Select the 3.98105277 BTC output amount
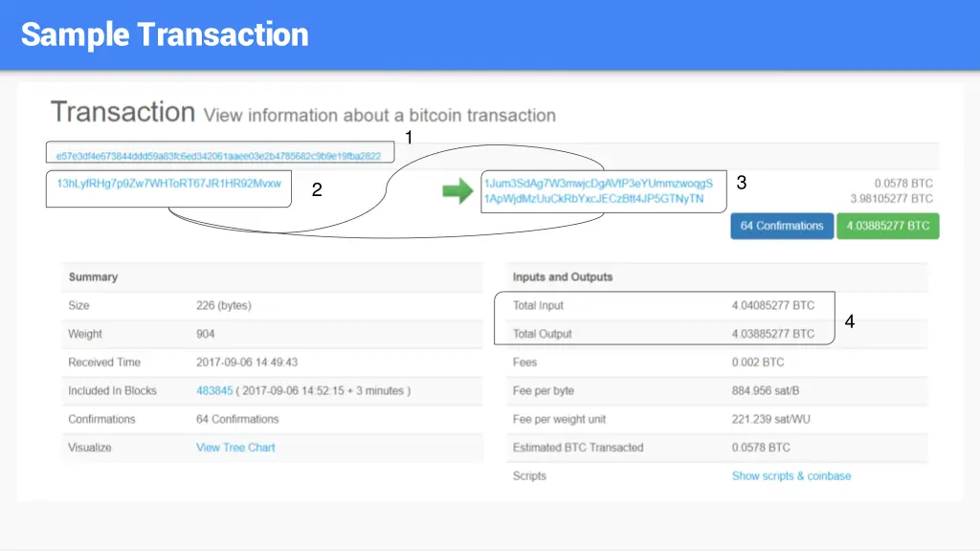The width and height of the screenshot is (980, 551). click(891, 198)
